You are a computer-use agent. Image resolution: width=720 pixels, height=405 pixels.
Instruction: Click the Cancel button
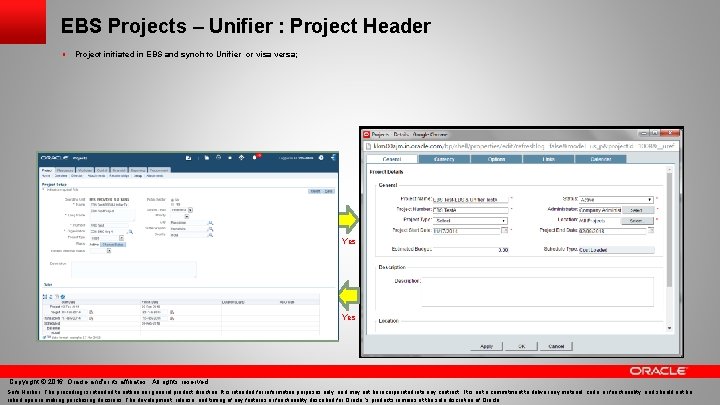coord(556,346)
